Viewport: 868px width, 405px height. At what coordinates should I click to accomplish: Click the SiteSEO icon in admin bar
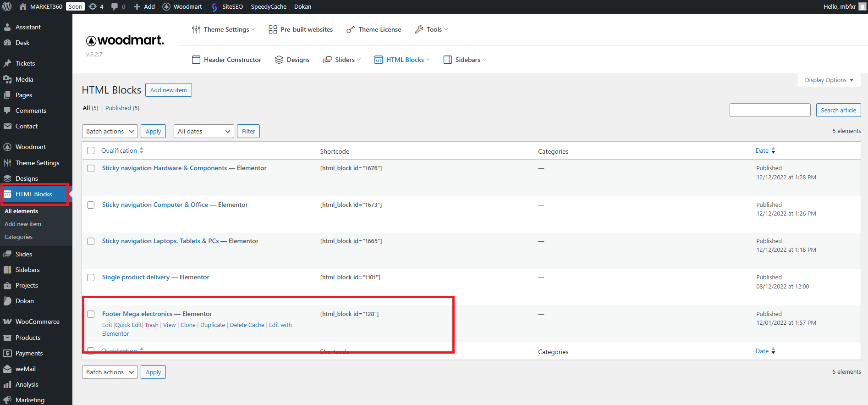coord(214,6)
